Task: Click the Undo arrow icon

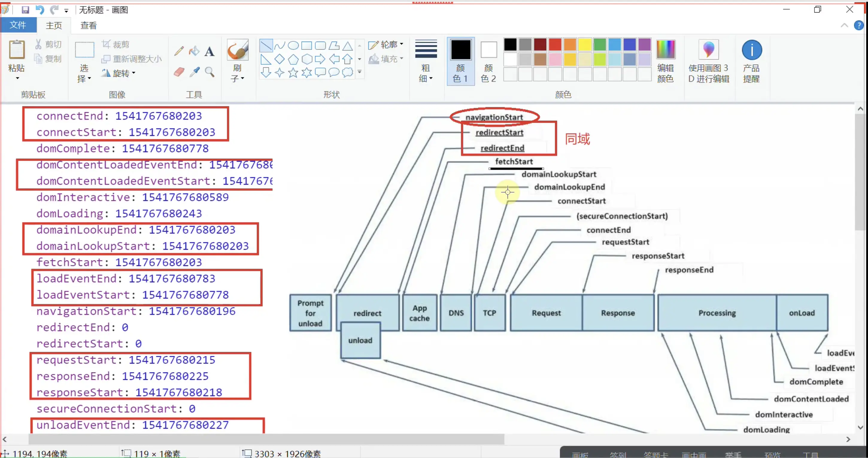Action: [x=40, y=10]
